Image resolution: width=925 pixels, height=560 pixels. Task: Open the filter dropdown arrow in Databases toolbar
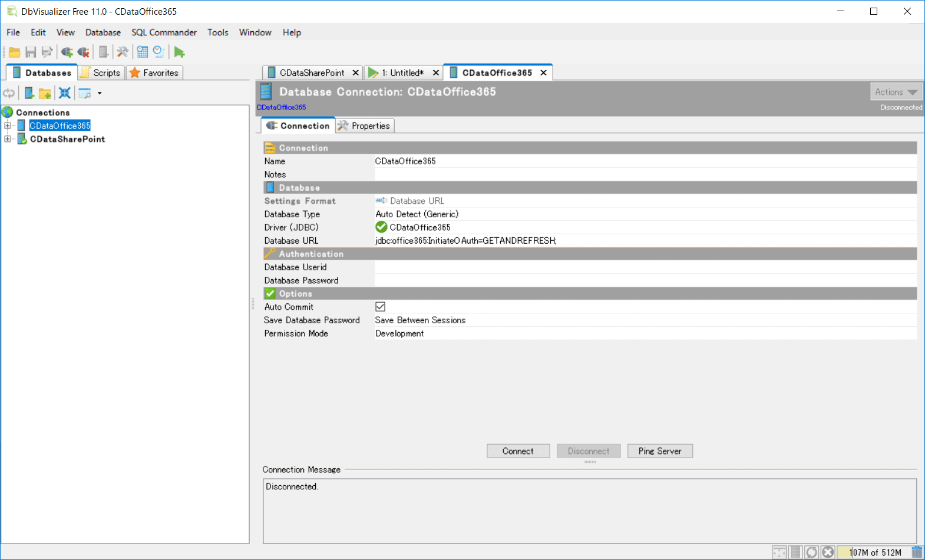[100, 93]
